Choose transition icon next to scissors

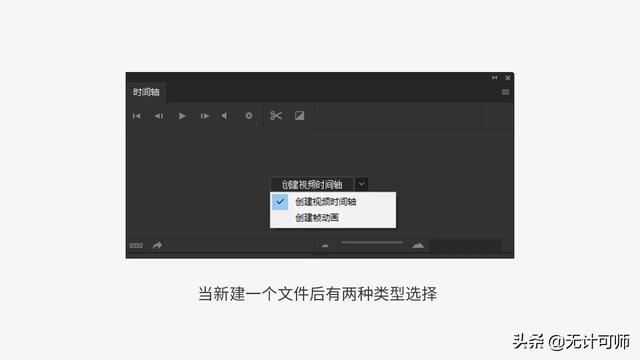(x=299, y=116)
